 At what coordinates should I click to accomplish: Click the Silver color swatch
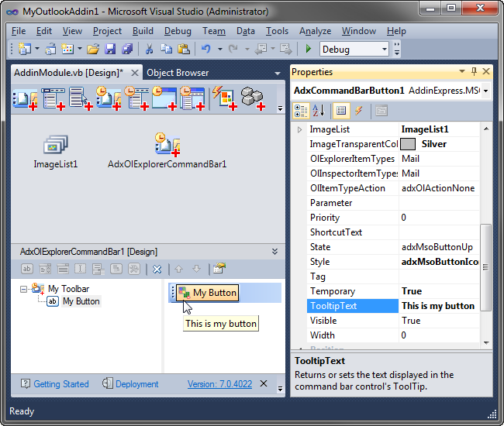pyautogui.click(x=408, y=144)
